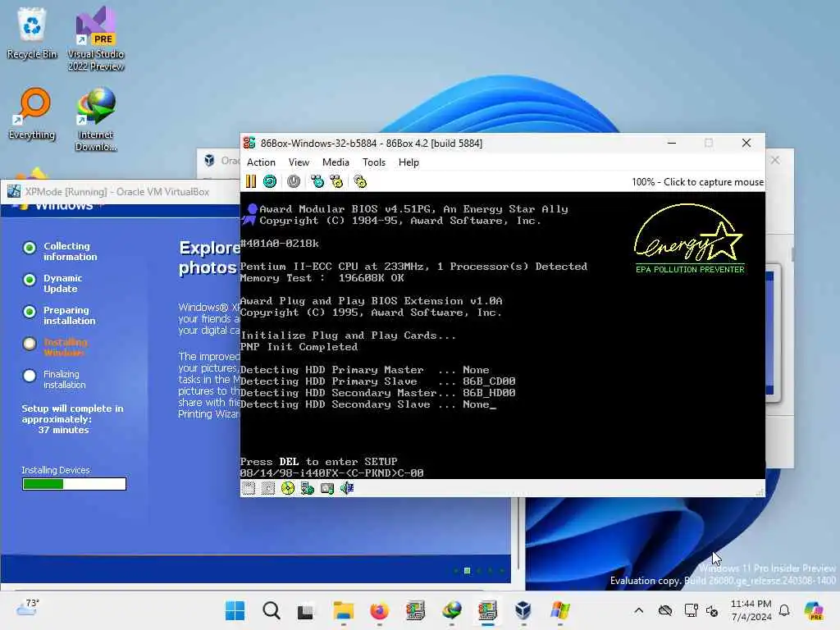This screenshot has width=840, height=630.
Task: Switch to VirtualBox from the taskbar
Action: pyautogui.click(x=523, y=610)
